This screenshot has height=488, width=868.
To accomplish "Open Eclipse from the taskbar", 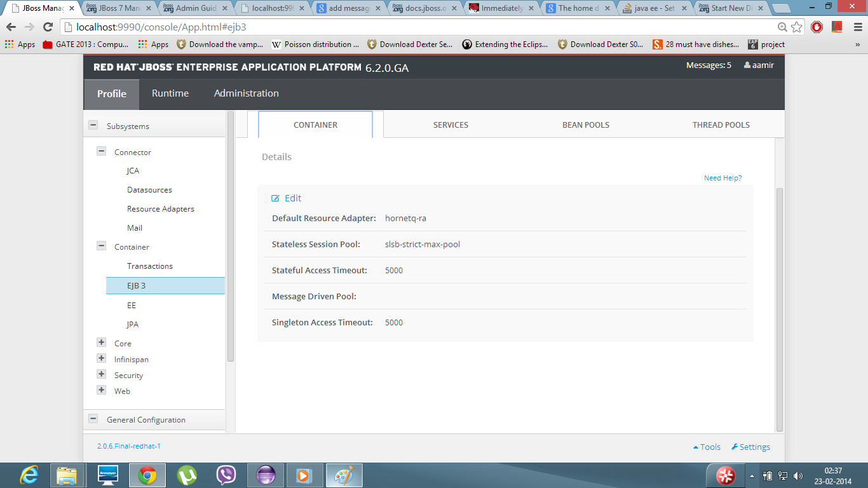I will 265,475.
